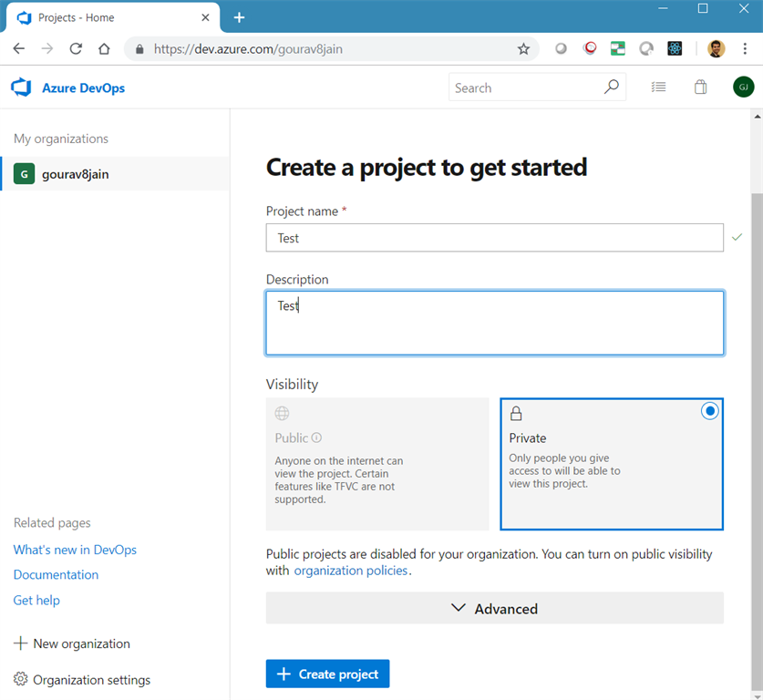Click the search magnifier icon

coord(611,87)
